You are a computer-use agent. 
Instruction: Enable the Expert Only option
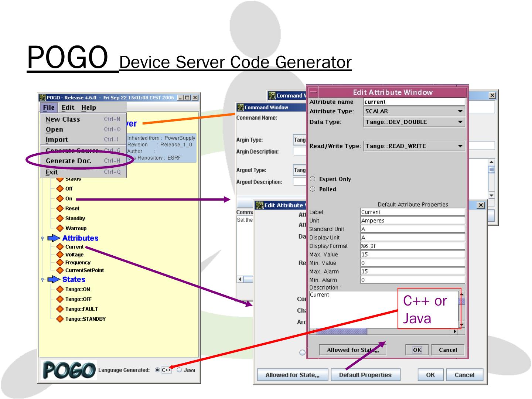point(313,179)
